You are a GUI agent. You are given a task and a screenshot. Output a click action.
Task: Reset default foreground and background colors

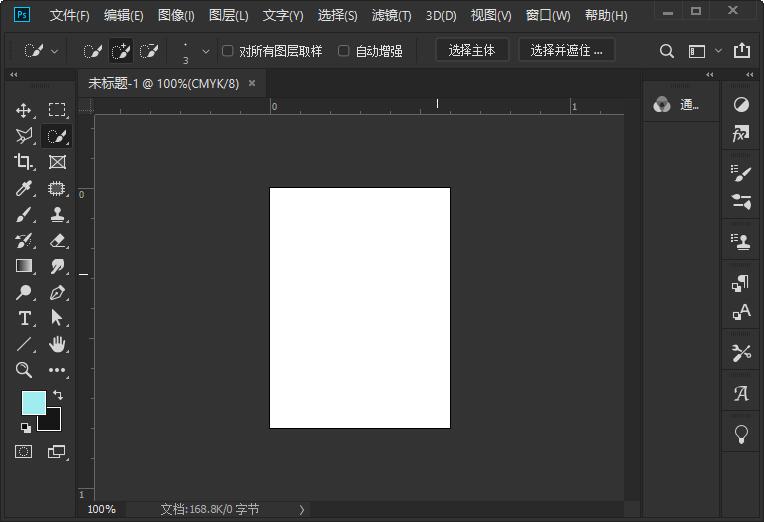click(x=26, y=428)
